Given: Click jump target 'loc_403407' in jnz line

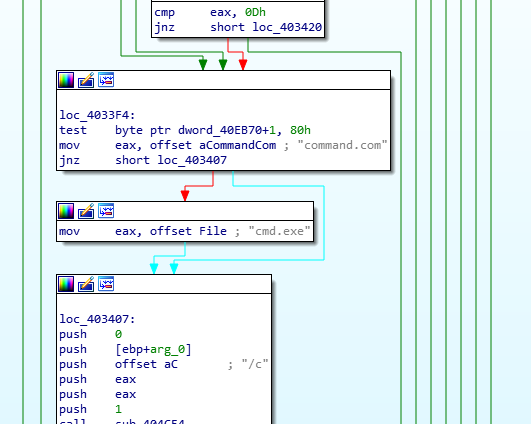Looking at the screenshot, I should point(192,160).
